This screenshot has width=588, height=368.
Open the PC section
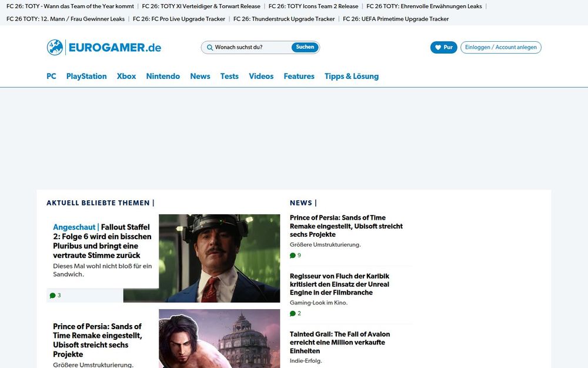(x=51, y=76)
